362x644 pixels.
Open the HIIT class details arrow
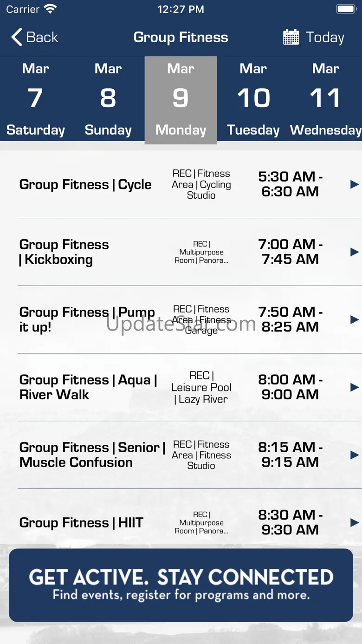click(x=355, y=523)
